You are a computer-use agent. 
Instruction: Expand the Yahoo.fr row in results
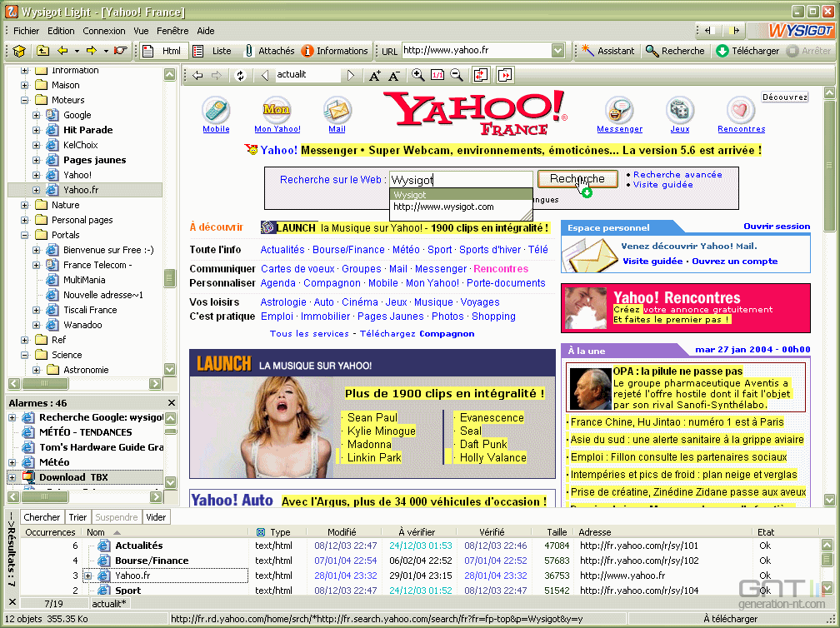point(87,576)
